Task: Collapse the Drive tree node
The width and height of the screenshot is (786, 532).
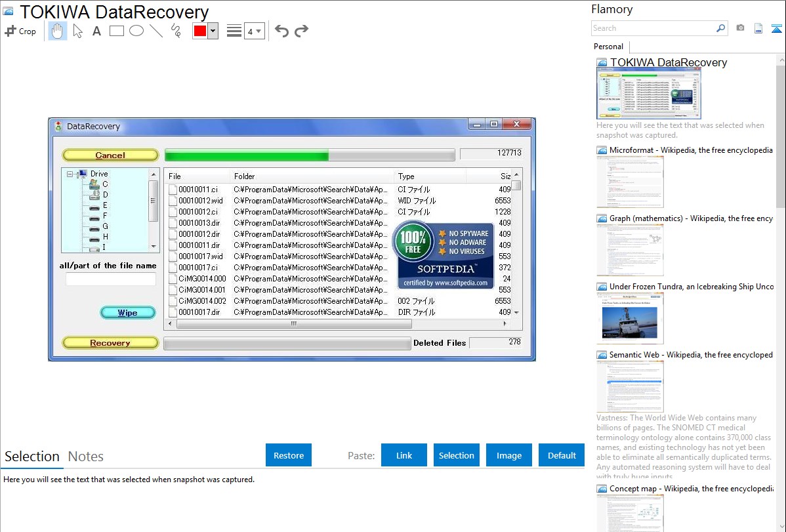Action: pyautogui.click(x=70, y=174)
